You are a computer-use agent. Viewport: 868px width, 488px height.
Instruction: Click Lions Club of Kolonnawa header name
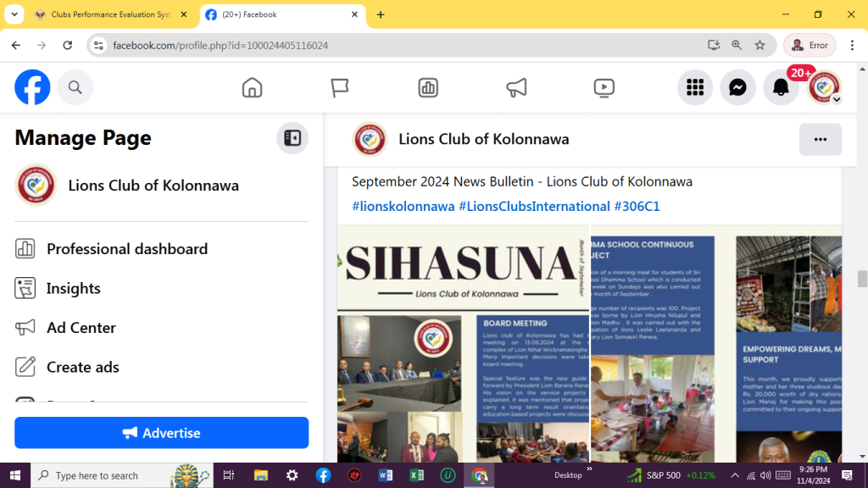click(484, 140)
